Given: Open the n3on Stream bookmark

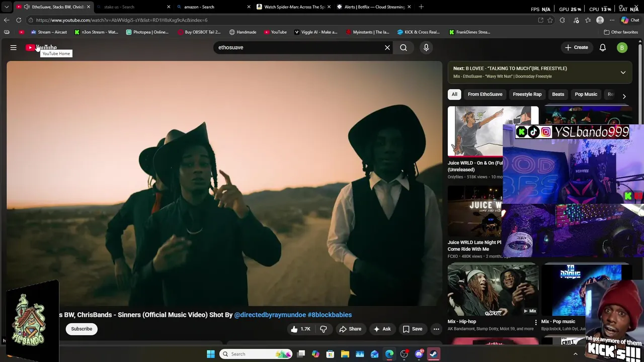Looking at the screenshot, I should click(96, 32).
